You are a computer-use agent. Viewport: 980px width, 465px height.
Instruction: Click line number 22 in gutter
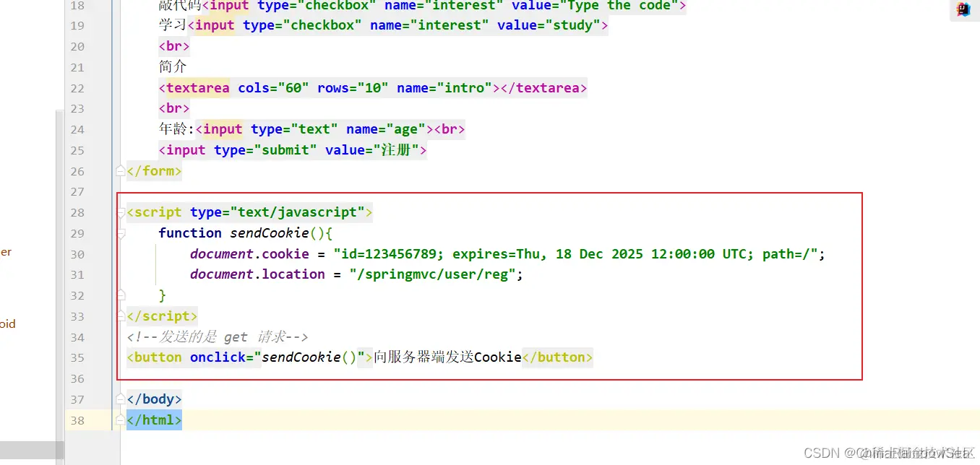77,89
